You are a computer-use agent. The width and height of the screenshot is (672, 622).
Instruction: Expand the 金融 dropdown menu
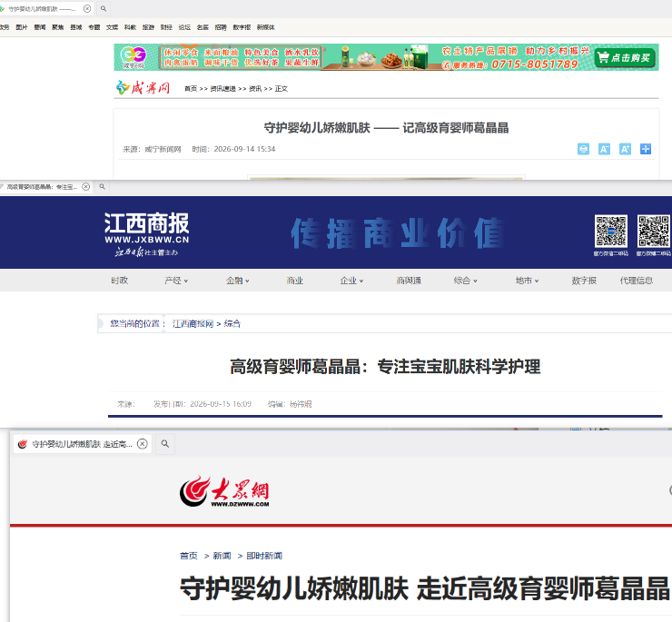238,281
